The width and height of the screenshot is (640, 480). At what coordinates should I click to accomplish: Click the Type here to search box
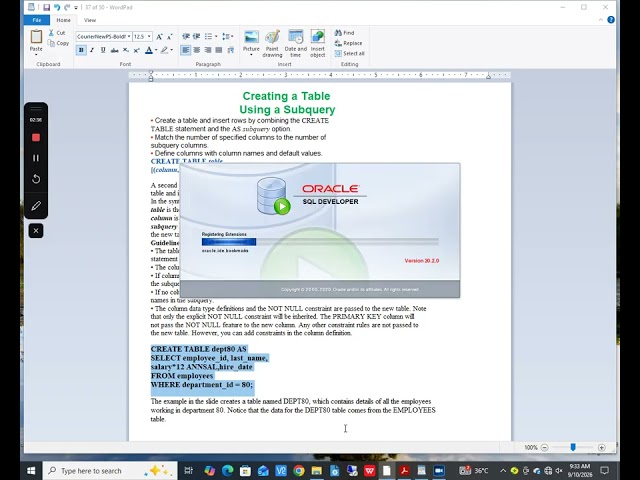pos(110,471)
